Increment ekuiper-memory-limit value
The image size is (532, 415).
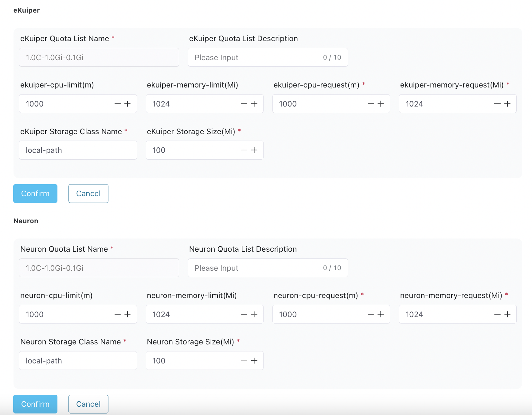254,104
